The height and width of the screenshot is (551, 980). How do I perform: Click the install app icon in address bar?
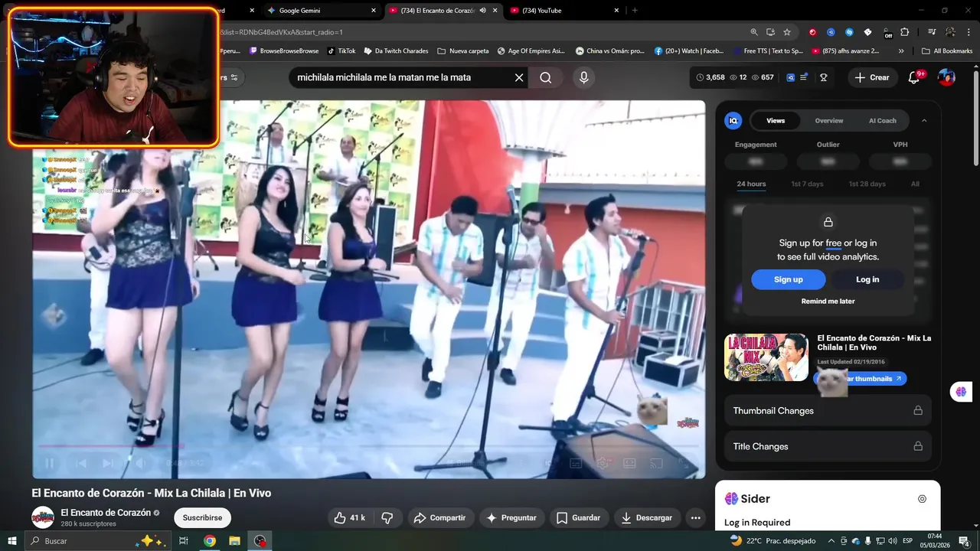click(x=770, y=32)
